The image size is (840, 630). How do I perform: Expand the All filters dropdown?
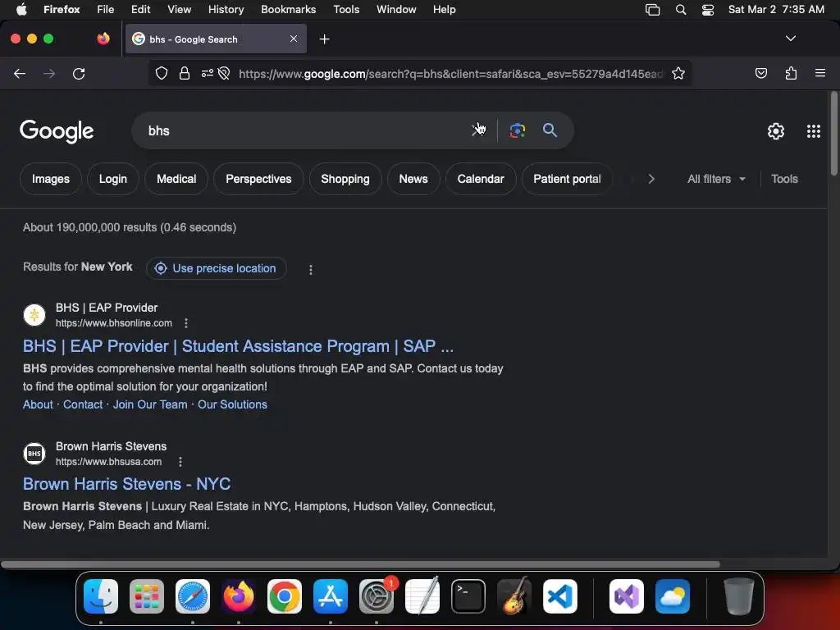pyautogui.click(x=716, y=179)
